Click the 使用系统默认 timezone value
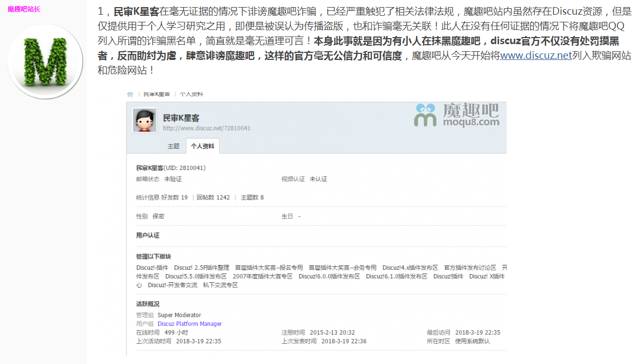 point(472,341)
